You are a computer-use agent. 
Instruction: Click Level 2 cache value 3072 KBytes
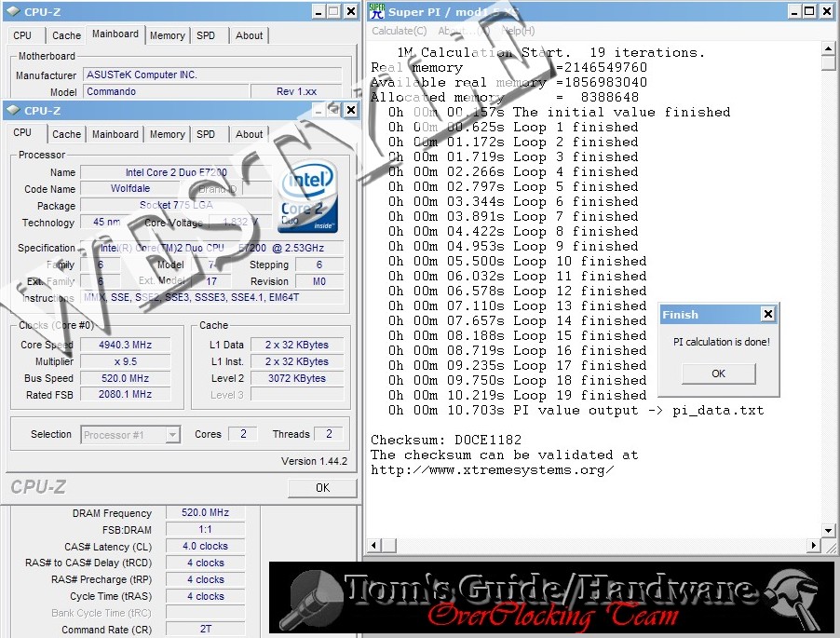pos(297,378)
